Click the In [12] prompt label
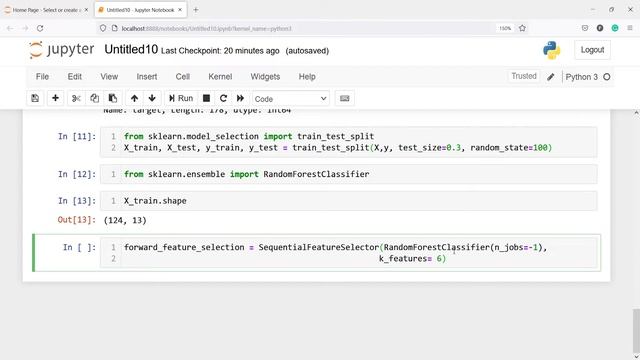Image resolution: width=640 pixels, height=360 pixels. pyautogui.click(x=77, y=174)
